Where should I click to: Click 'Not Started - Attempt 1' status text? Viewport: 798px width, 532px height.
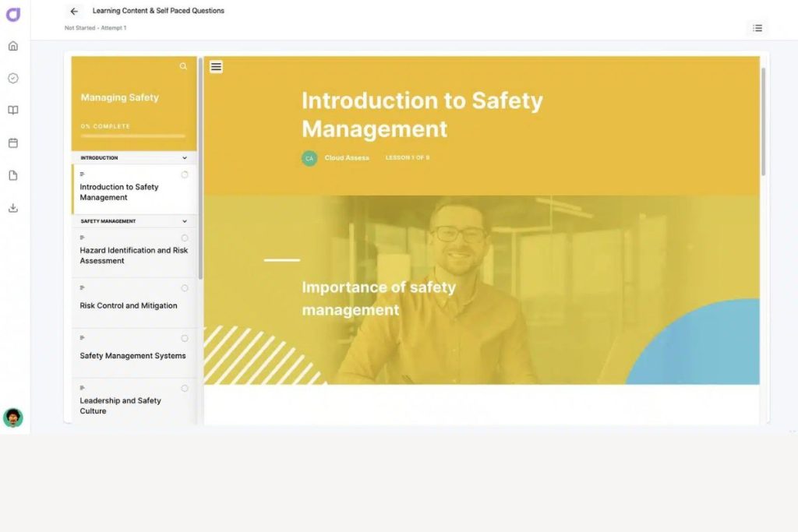[96, 28]
